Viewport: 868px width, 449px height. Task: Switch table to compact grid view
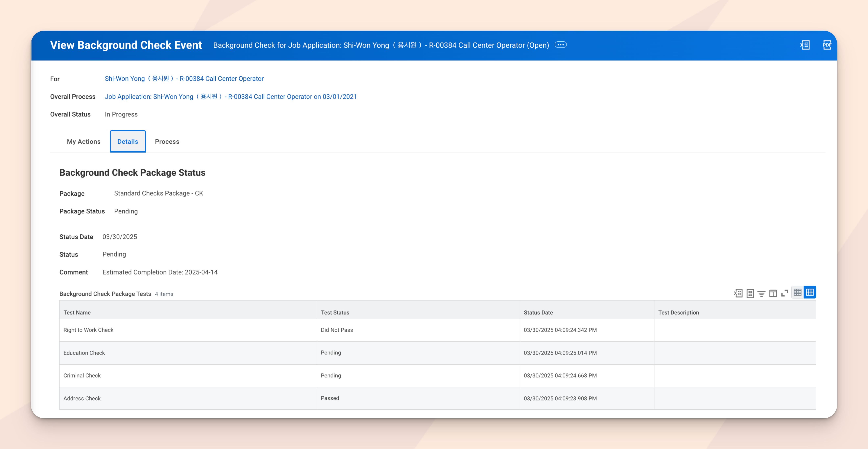[x=798, y=292]
